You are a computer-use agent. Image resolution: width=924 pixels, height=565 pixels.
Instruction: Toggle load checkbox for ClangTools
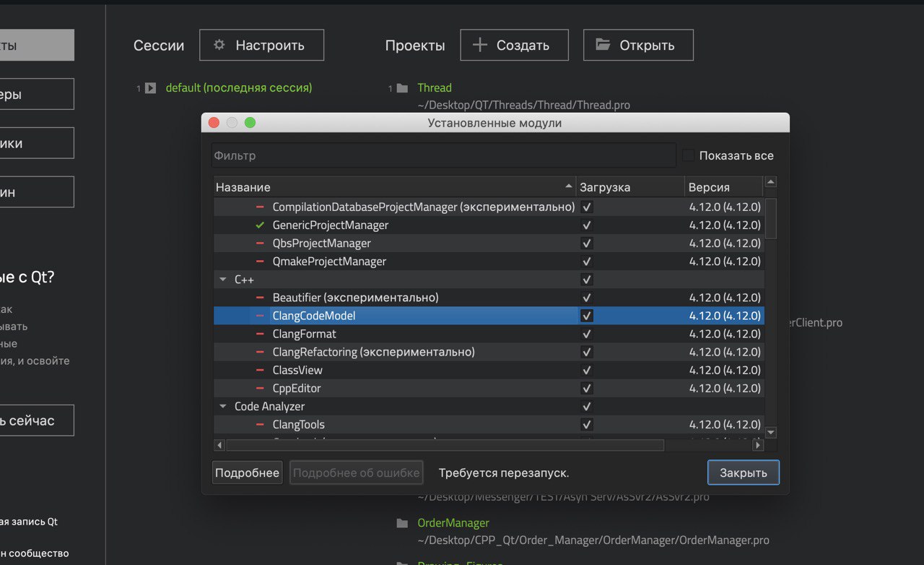click(587, 424)
